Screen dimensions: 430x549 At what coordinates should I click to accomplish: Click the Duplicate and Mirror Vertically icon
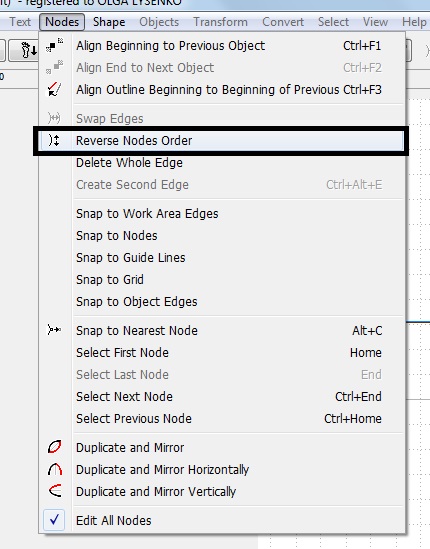[x=55, y=491]
